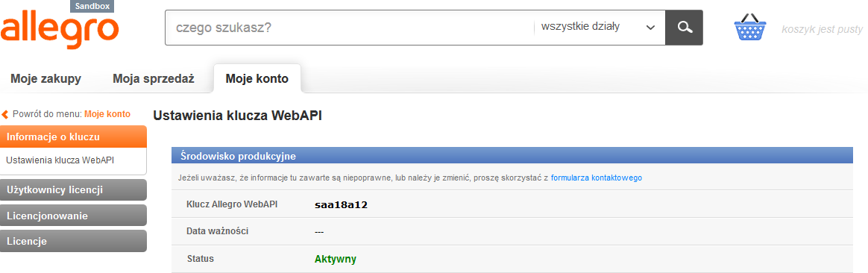The width and height of the screenshot is (868, 273).
Task: Select 'Informacje o kluczu' sidebar section
Action: (x=73, y=136)
